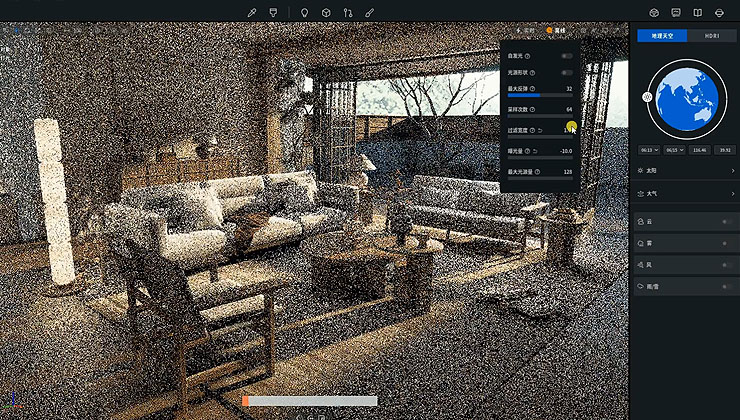
Task: Click the path nodes tool icon
Action: 348,13
